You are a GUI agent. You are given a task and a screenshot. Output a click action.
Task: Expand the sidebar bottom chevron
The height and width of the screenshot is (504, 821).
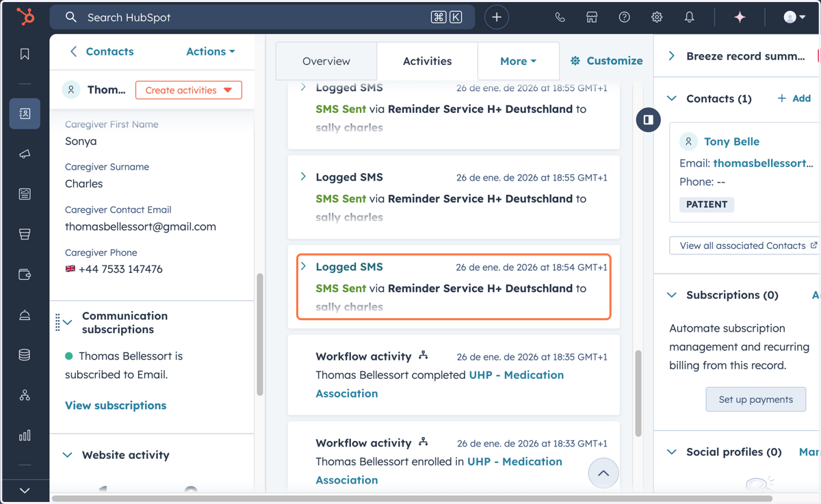25,490
